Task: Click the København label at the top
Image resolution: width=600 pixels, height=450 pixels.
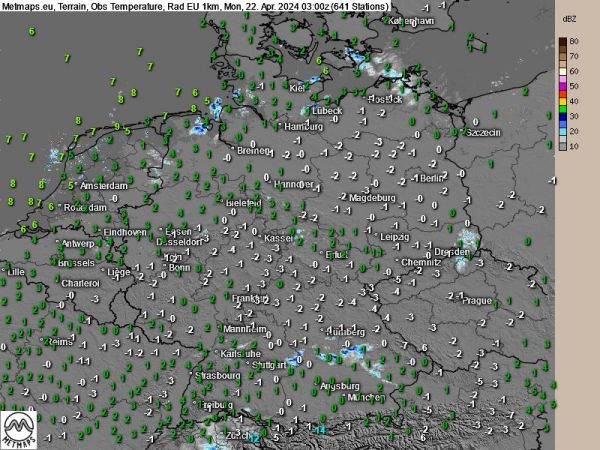Action: (x=411, y=20)
